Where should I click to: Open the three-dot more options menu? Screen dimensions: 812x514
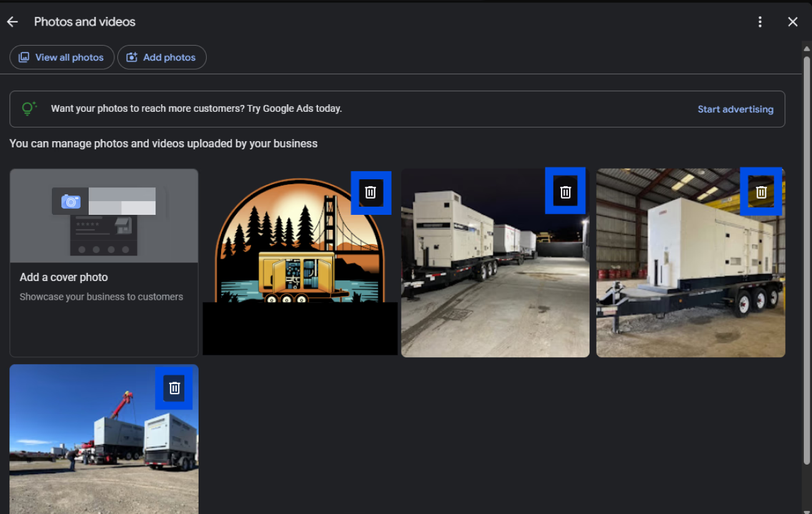pos(760,22)
